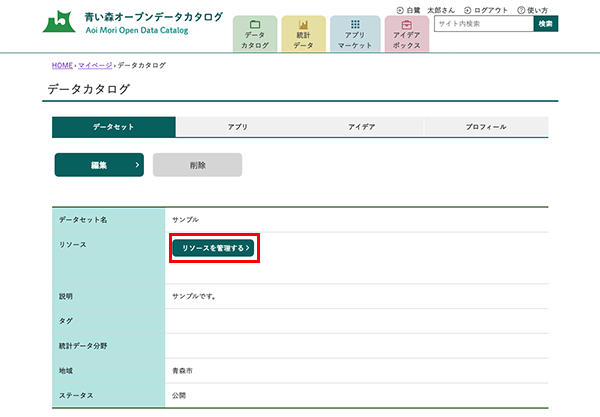The height and width of the screenshot is (417, 600).
Task: Click the タグ row label
Action: (x=65, y=321)
